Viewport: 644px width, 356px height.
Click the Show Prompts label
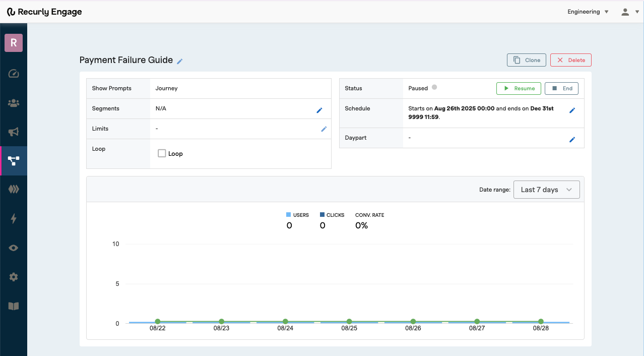(111, 88)
